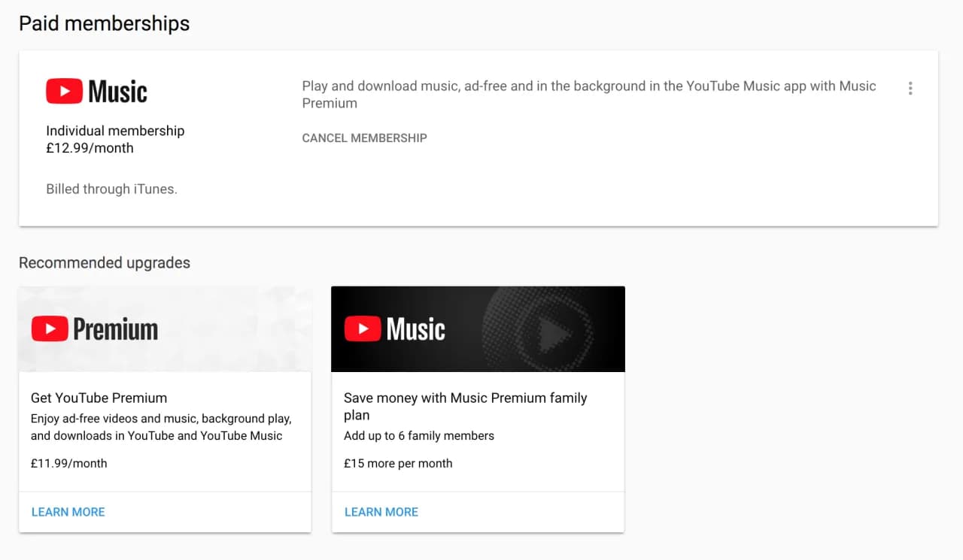
Task: Click the Music Premium family plan heading
Action: coord(465,406)
